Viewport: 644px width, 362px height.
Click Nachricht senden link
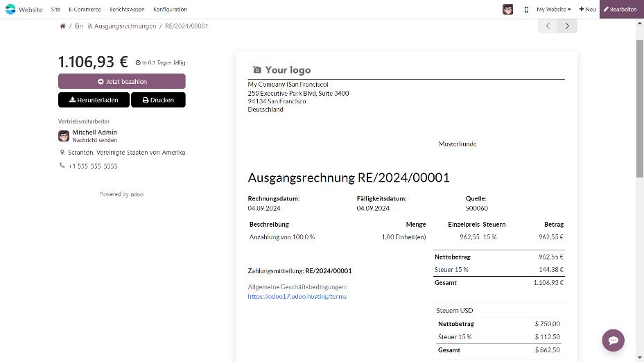click(95, 140)
